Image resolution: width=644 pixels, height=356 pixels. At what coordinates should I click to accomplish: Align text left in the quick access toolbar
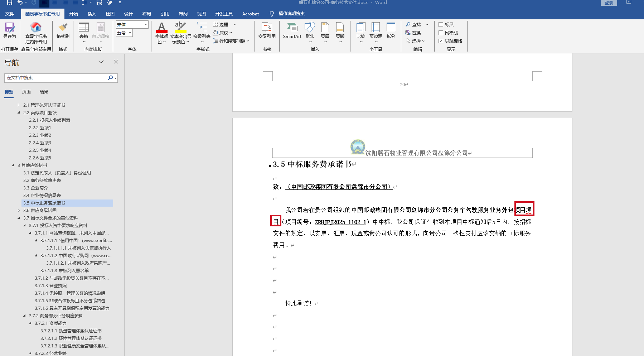tap(44, 3)
